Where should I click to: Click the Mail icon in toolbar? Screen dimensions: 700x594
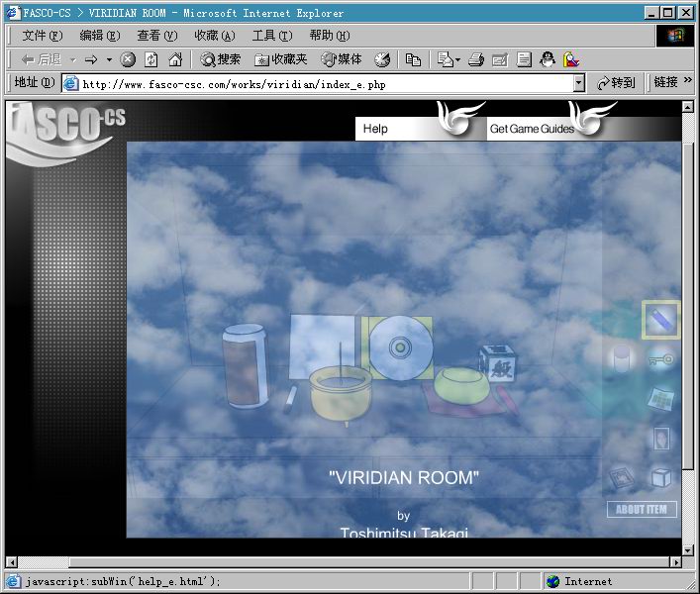coord(446,59)
